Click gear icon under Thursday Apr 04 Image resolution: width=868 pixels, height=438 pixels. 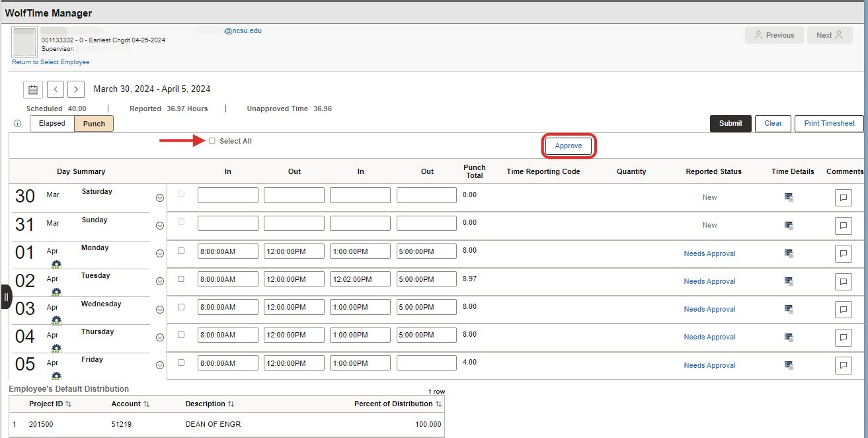click(56, 348)
